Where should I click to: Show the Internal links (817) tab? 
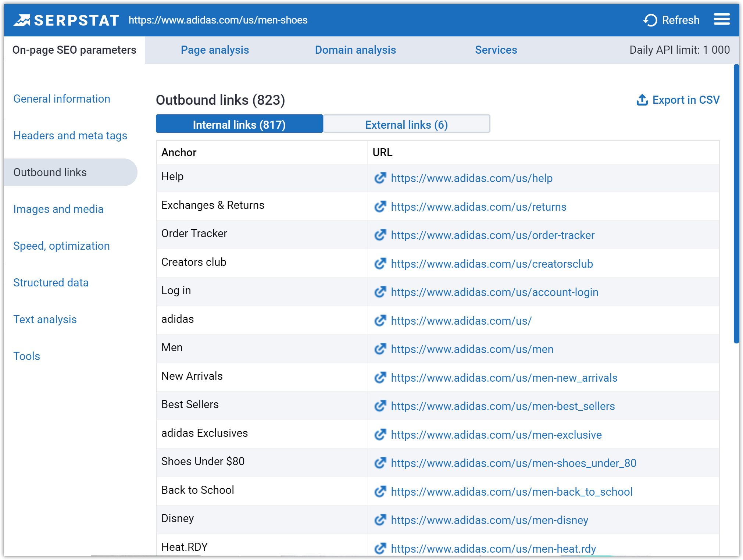[239, 124]
